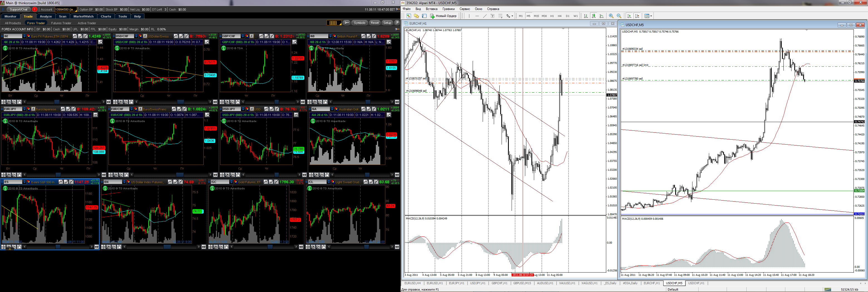Open the Сервис menu
This screenshot has width=868, height=292.
(x=465, y=9)
